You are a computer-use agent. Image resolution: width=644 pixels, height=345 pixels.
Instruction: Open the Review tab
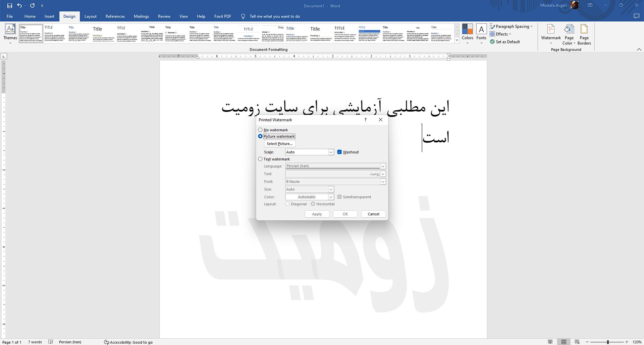coord(164,16)
